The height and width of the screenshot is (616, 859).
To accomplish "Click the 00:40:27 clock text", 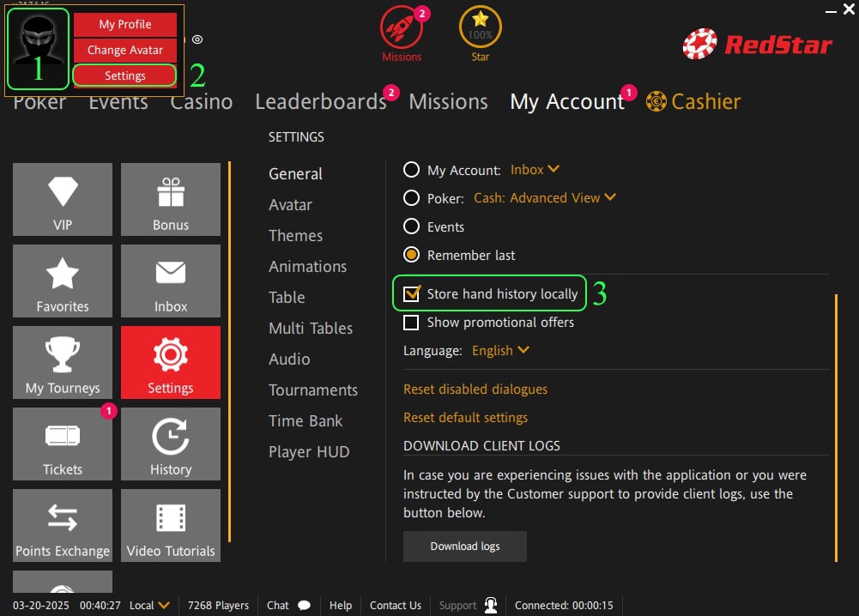I will click(100, 606).
